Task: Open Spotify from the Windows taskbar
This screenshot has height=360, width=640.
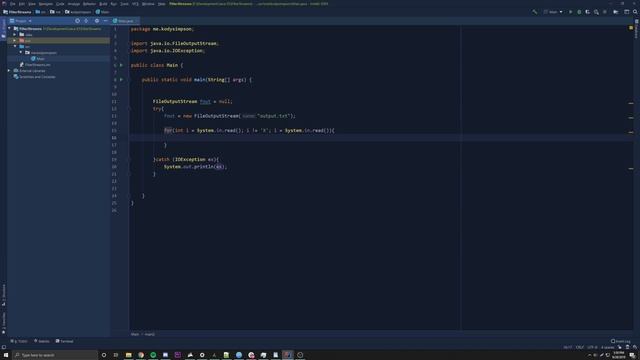Action: tap(153, 355)
